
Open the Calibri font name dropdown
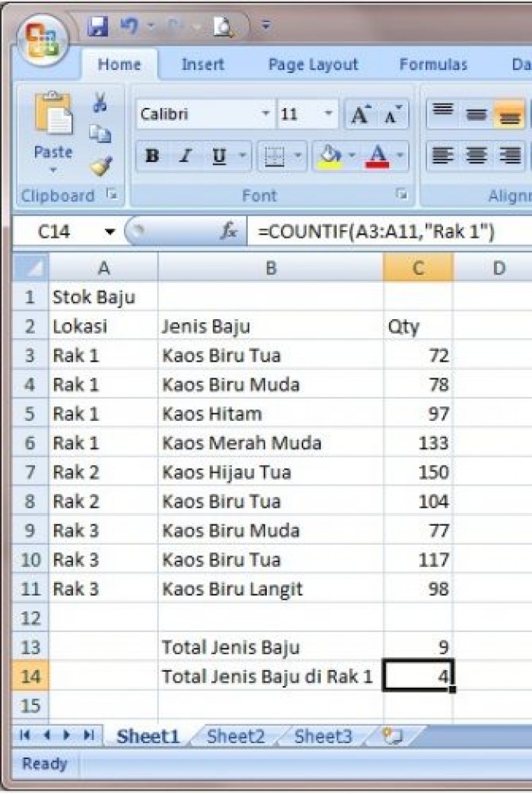point(265,113)
